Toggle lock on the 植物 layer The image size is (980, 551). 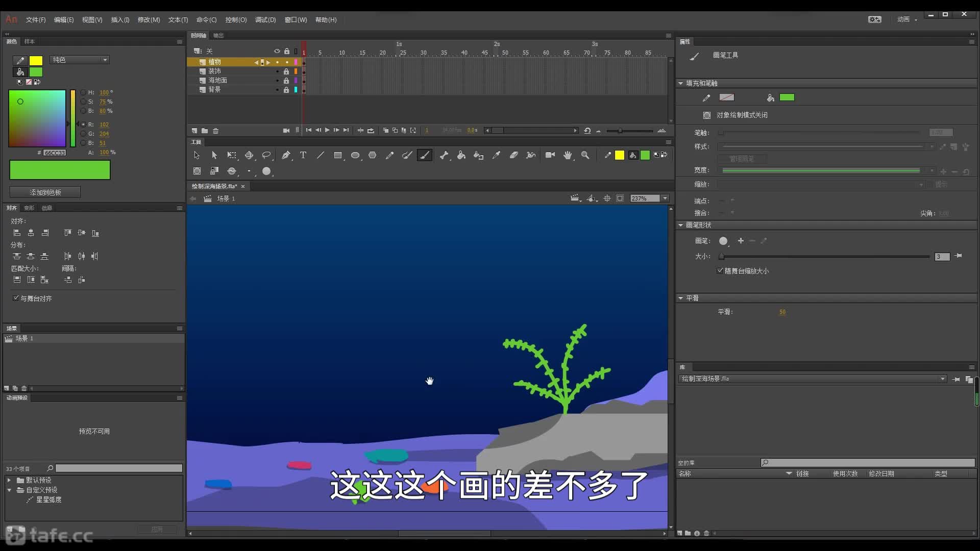287,62
